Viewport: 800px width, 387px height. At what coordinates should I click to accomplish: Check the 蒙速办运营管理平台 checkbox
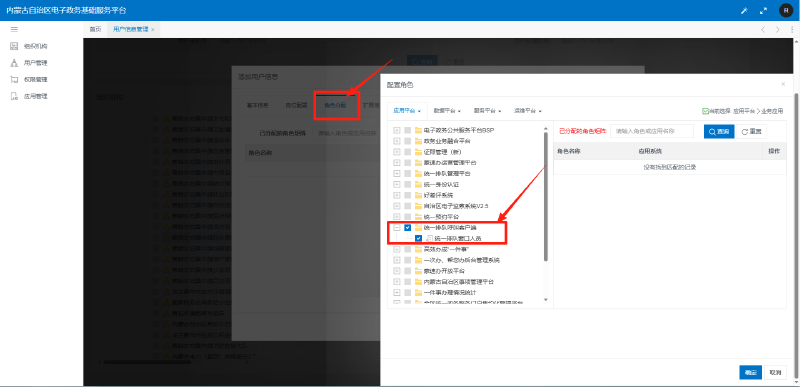[408, 163]
